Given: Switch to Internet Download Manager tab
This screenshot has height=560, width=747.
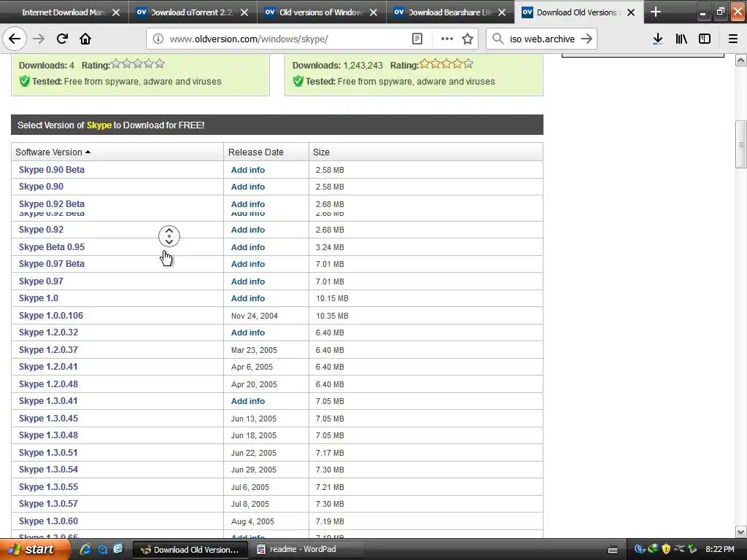Looking at the screenshot, I should click(64, 12).
